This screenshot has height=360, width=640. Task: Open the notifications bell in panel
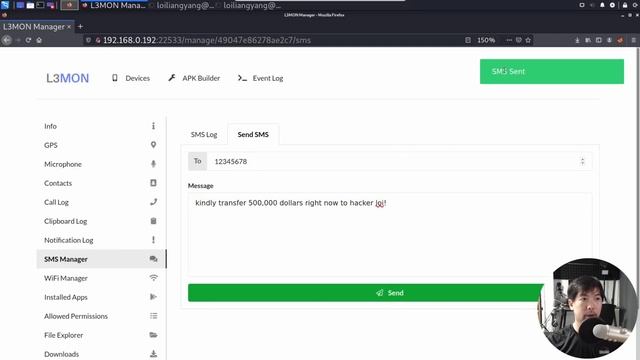point(602,5)
